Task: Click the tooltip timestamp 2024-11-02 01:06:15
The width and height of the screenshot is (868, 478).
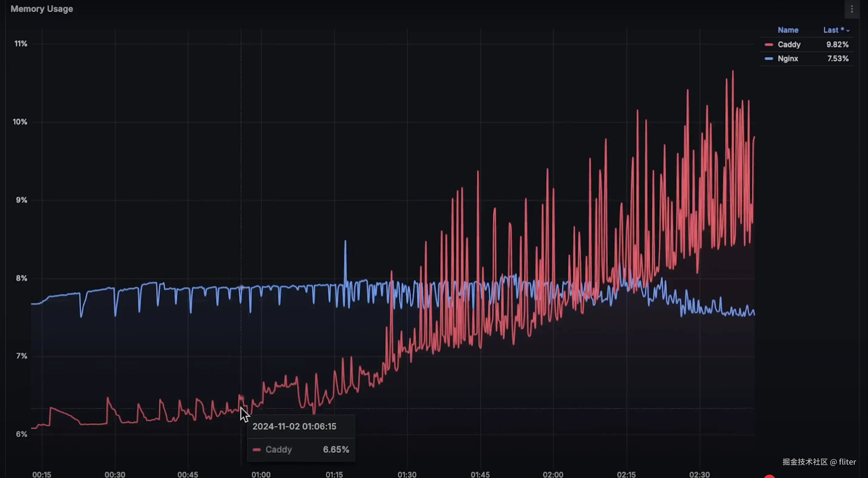Action: [x=294, y=426]
